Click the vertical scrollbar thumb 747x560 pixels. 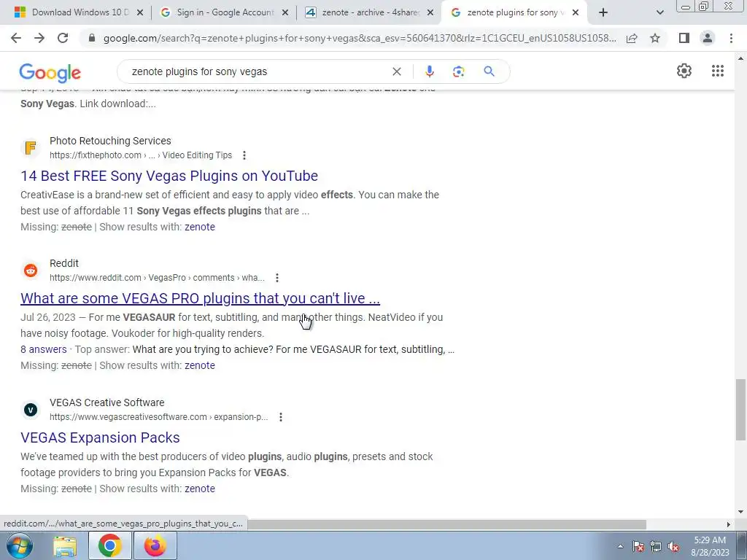740,410
